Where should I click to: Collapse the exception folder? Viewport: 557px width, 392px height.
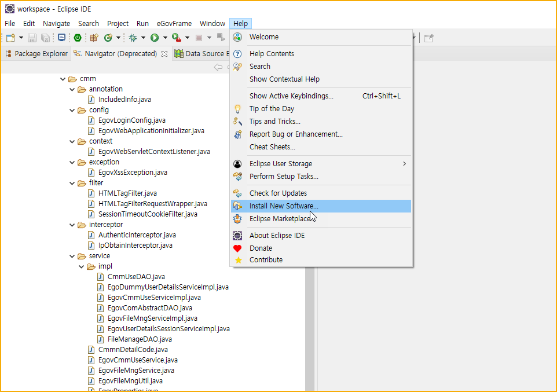(x=72, y=162)
